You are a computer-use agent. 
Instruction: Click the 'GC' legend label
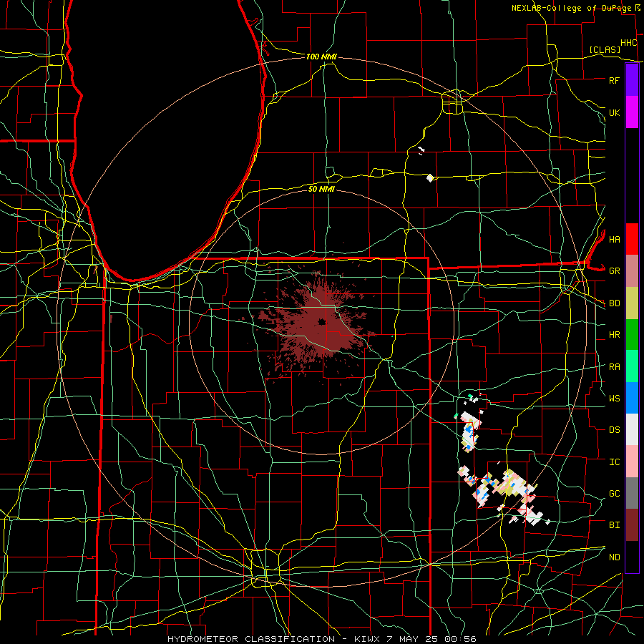coord(614,493)
